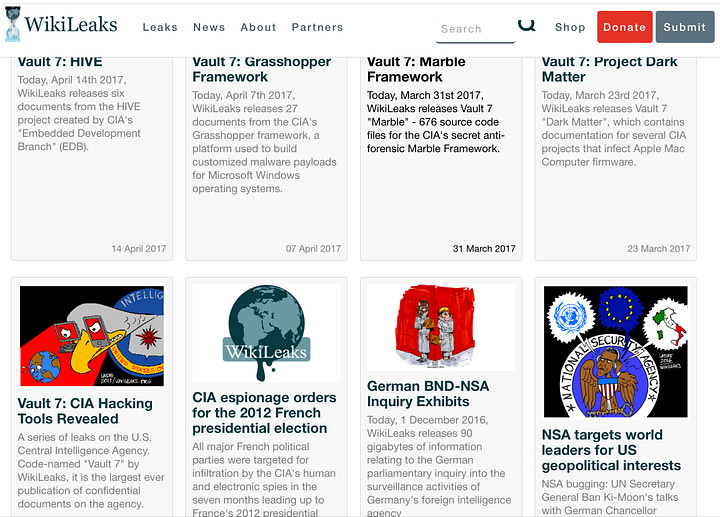This screenshot has width=720, height=517.
Task: Click the Marble summary starting "Today, March 31st 2017"
Action: click(x=436, y=122)
